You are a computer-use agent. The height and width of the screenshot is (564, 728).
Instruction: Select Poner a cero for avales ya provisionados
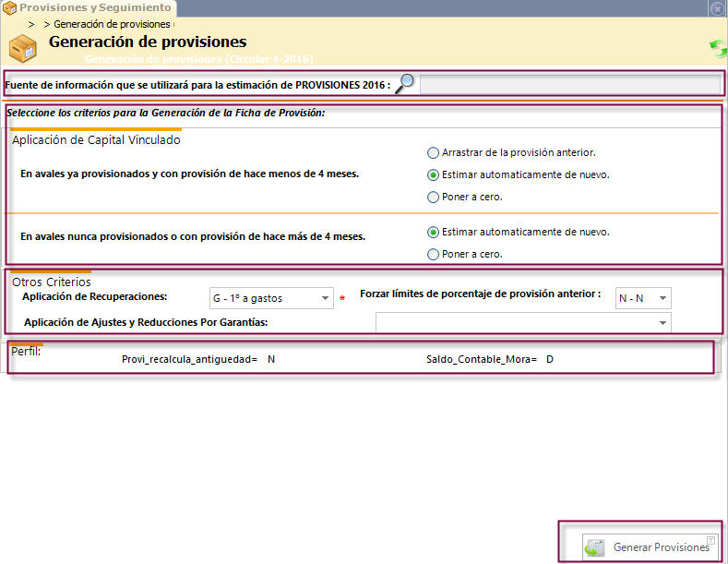[433, 197]
